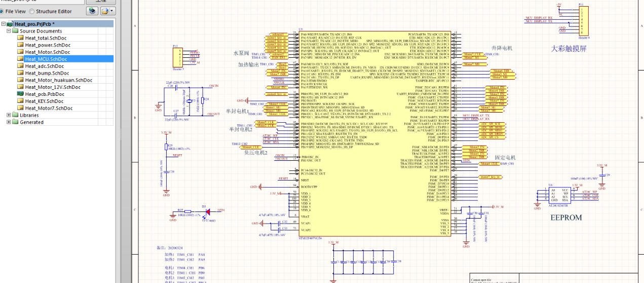Viewport: 644px width, 283px height.
Task: Click the schematic file icon for Heat_bump.SchDoc
Action: [x=21, y=73]
